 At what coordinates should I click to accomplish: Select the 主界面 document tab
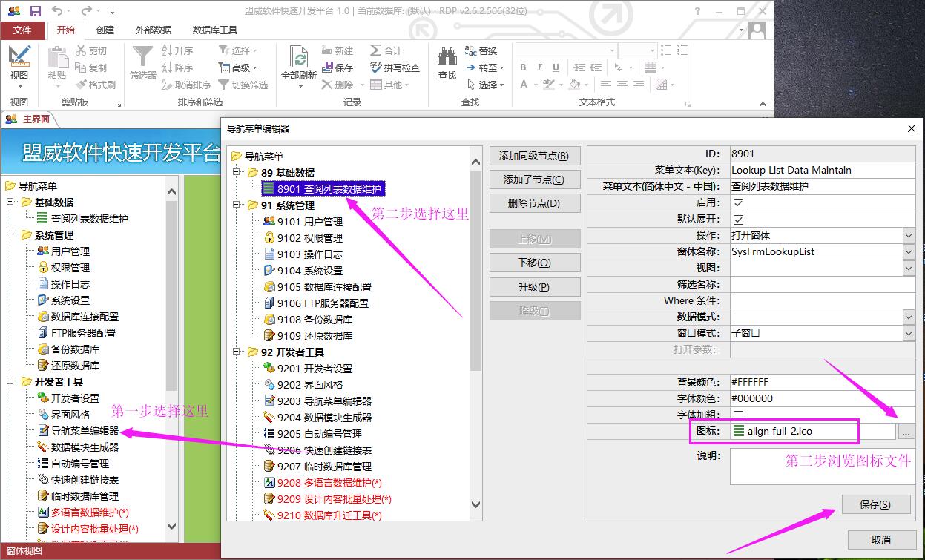pyautogui.click(x=28, y=119)
